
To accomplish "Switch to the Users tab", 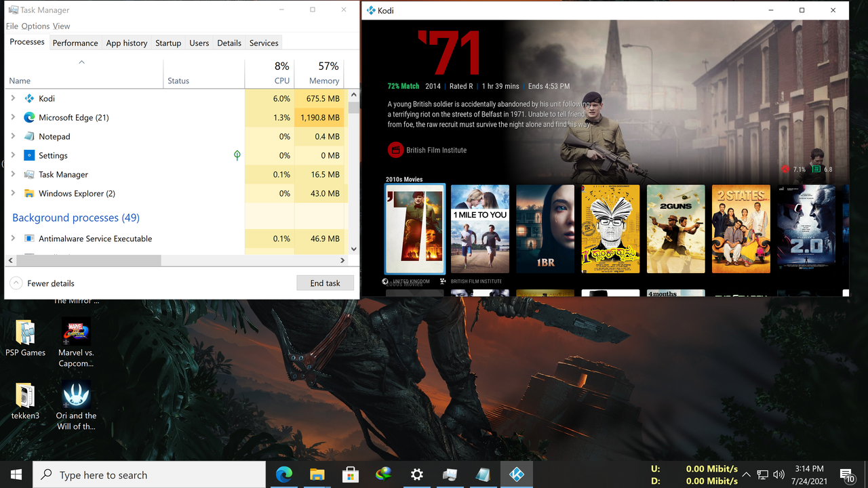I will coord(199,43).
